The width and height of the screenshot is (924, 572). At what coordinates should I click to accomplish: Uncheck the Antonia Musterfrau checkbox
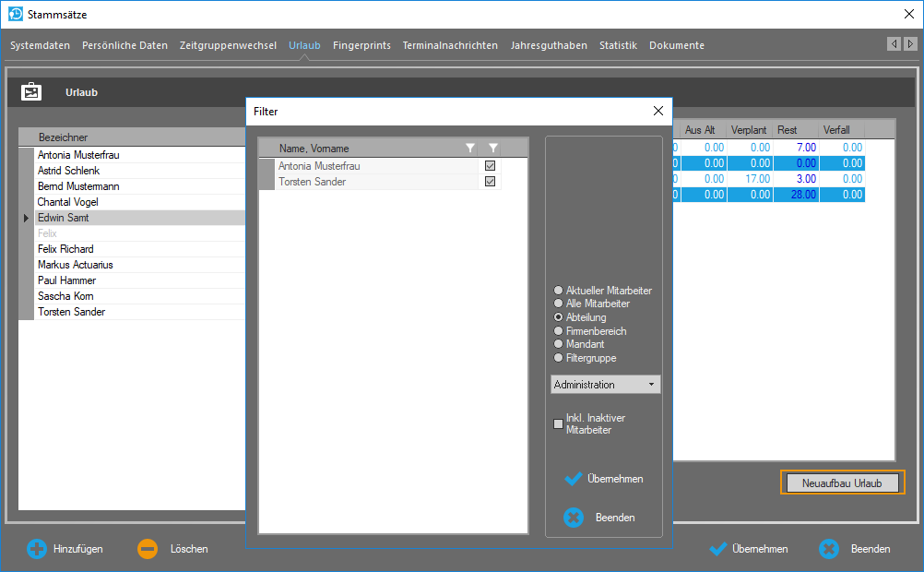[491, 166]
